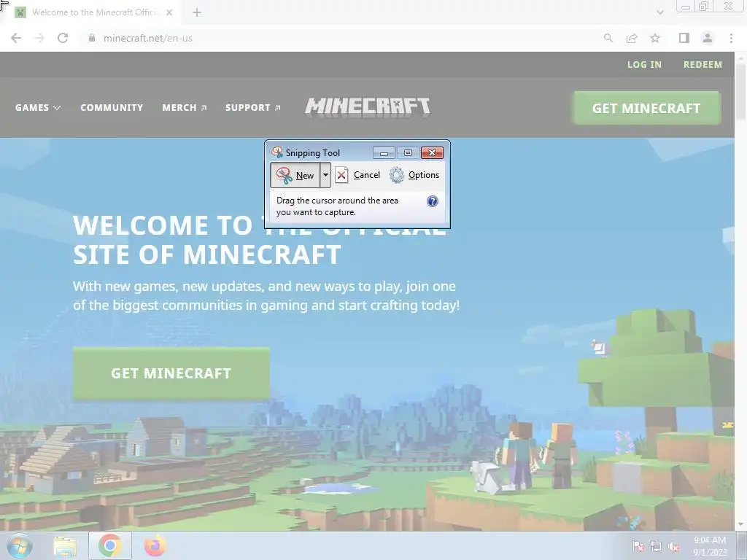Image resolution: width=747 pixels, height=560 pixels.
Task: Expand the GAMES menu
Action: (x=38, y=108)
